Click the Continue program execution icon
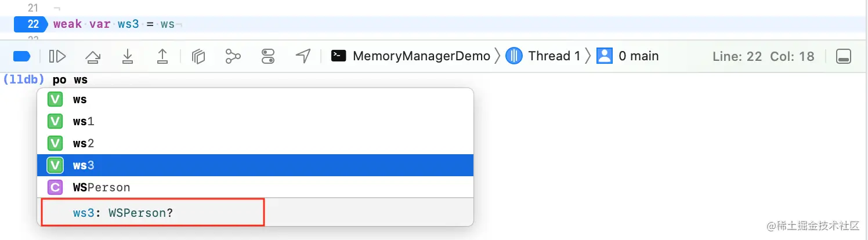This screenshot has height=240, width=868. (57, 56)
